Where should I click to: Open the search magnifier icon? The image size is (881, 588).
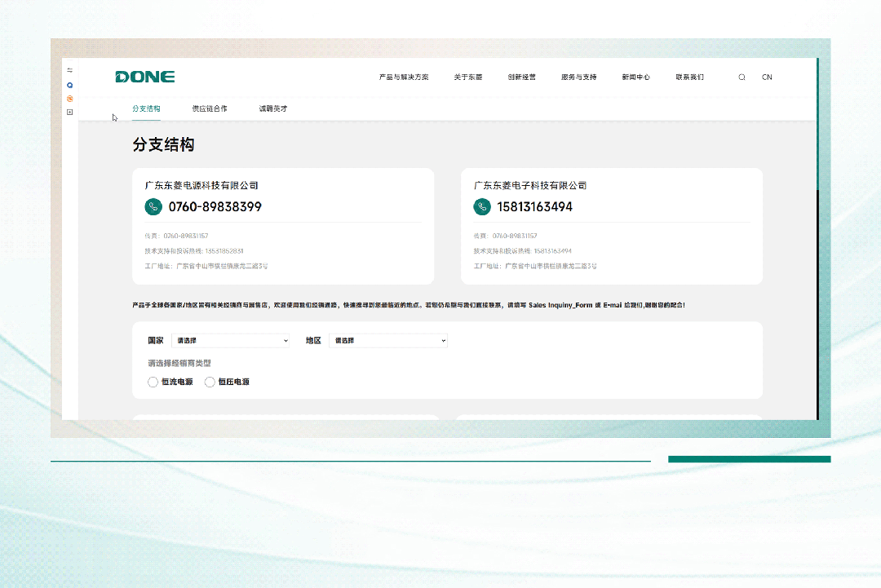(742, 77)
